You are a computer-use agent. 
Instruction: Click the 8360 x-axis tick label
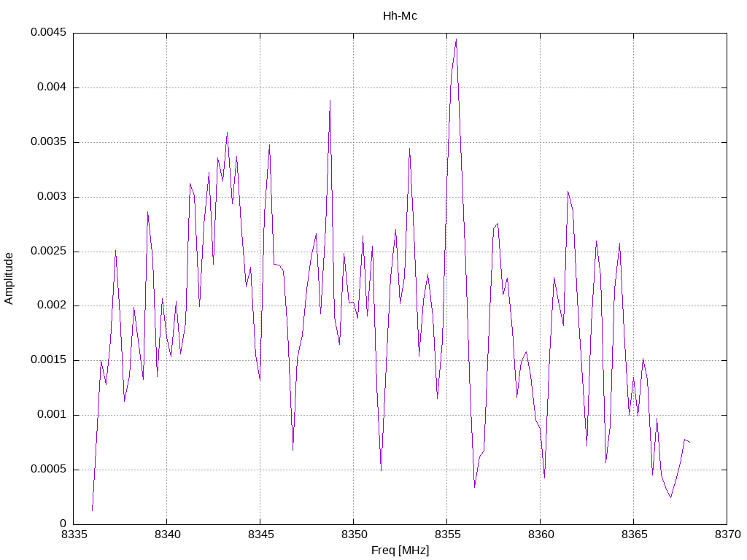(541, 534)
